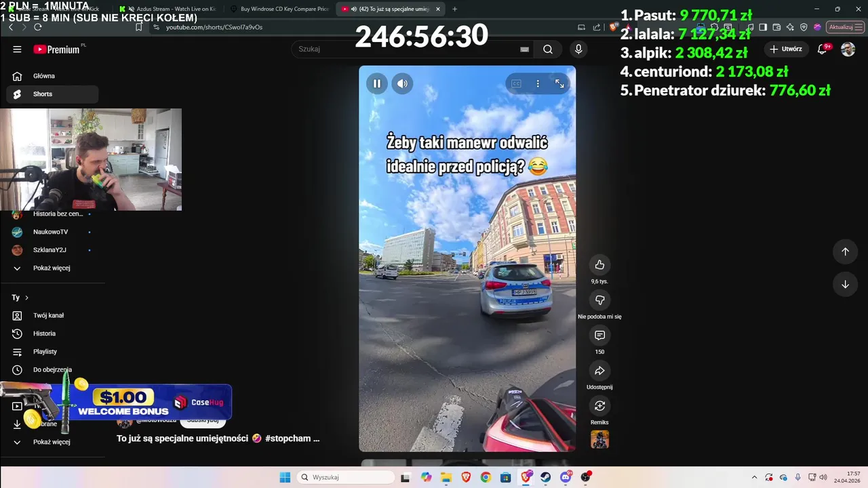Screen dimensions: 868x488
Task: Open the YouTube hamburger guide menu
Action: [x=17, y=49]
